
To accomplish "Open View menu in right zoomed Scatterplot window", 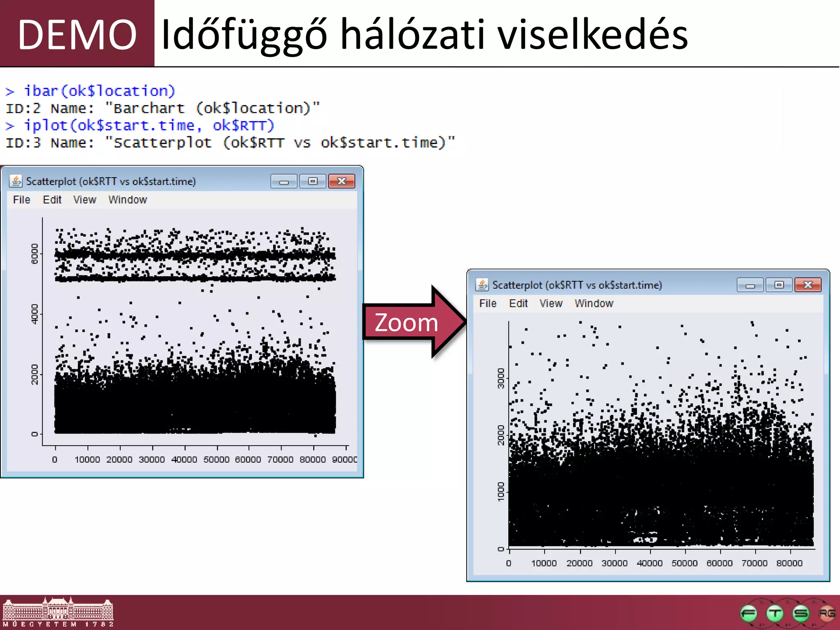I will [551, 304].
